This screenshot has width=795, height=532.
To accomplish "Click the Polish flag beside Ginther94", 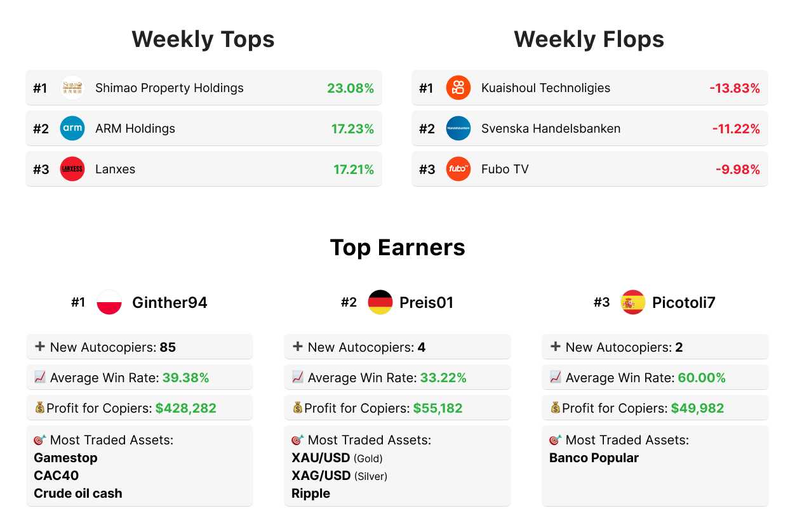I will point(109,302).
